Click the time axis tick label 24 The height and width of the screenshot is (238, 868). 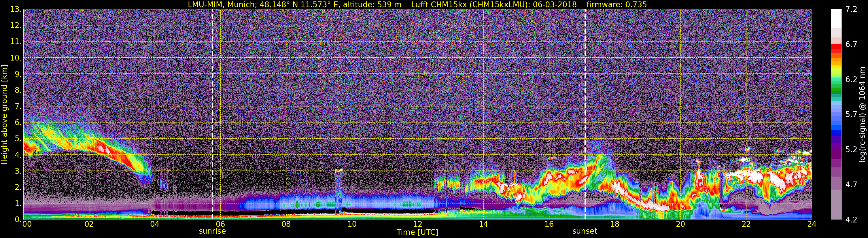tap(812, 224)
